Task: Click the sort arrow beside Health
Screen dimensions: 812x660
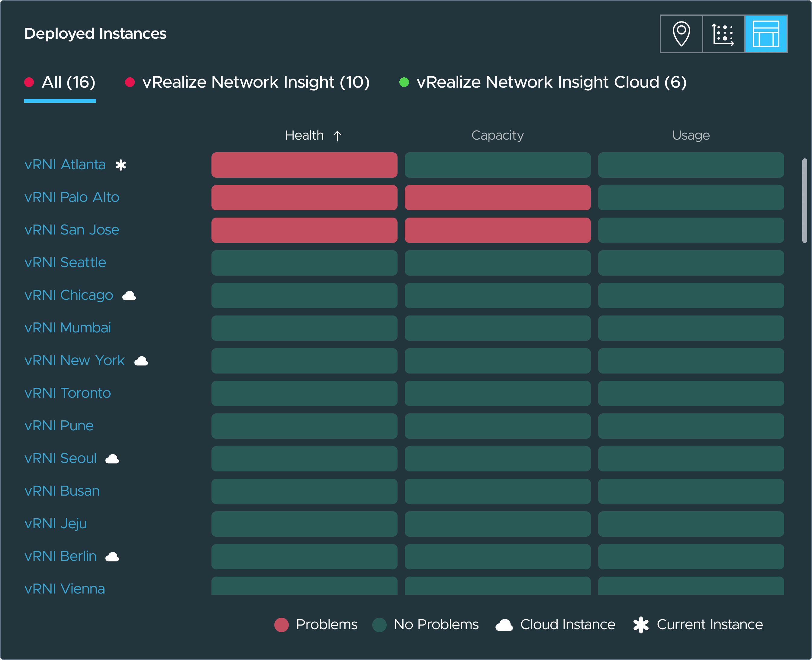Action: [337, 136]
